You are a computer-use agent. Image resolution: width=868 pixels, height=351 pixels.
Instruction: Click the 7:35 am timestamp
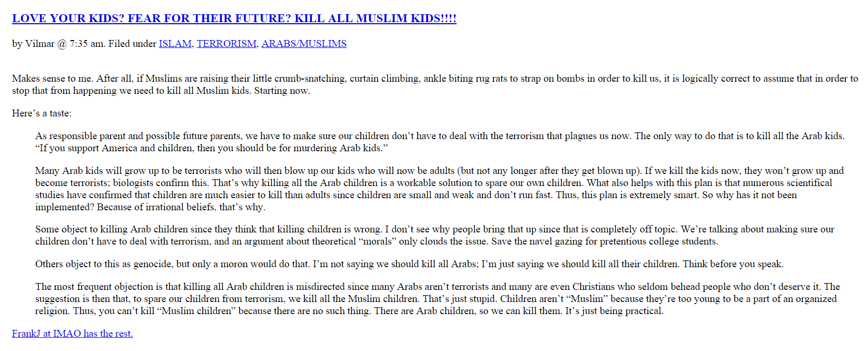click(86, 44)
